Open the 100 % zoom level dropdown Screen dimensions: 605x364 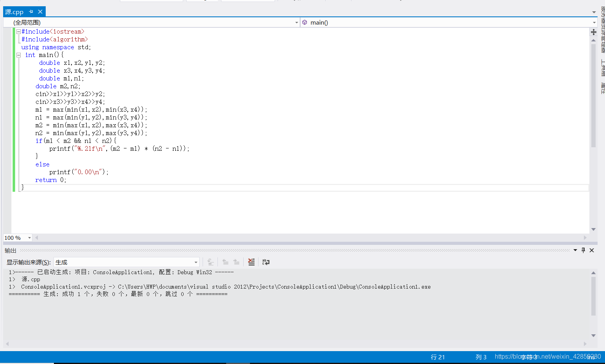29,238
